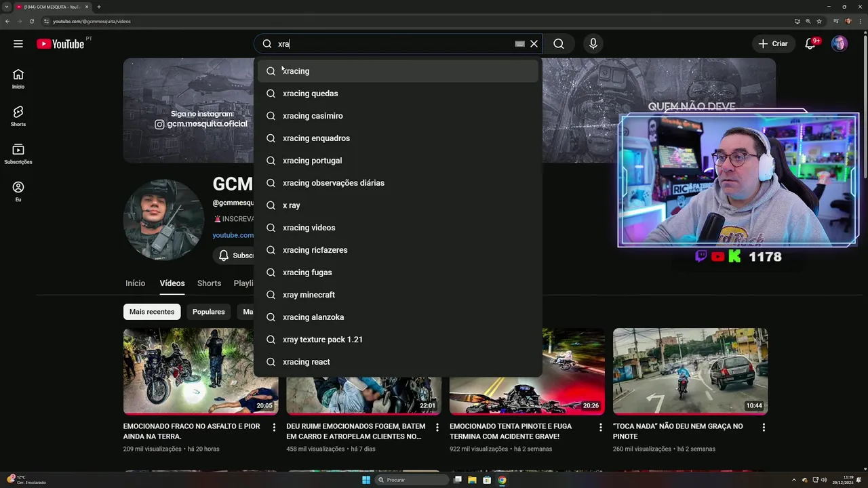This screenshot has height=488, width=868.
Task: Choose the x ray suggestion
Action: [x=398, y=205]
